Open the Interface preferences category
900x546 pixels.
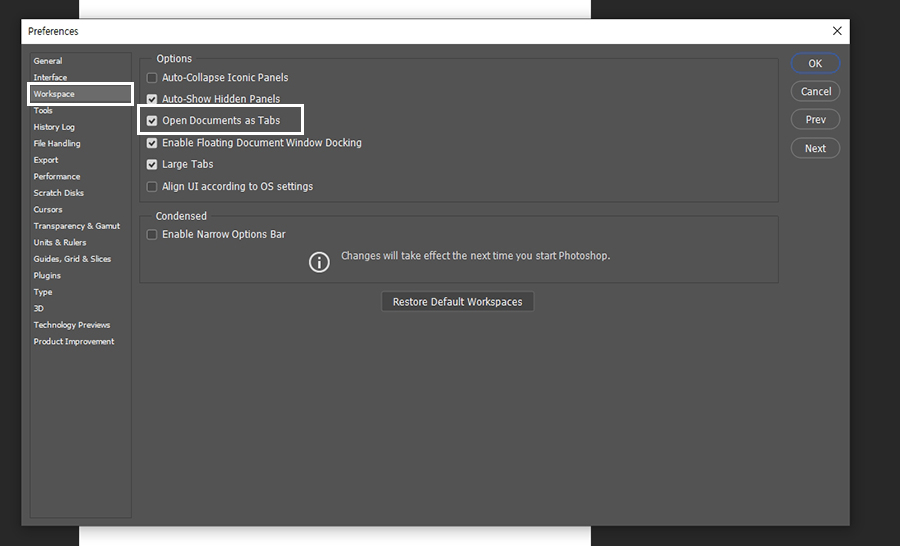click(50, 78)
